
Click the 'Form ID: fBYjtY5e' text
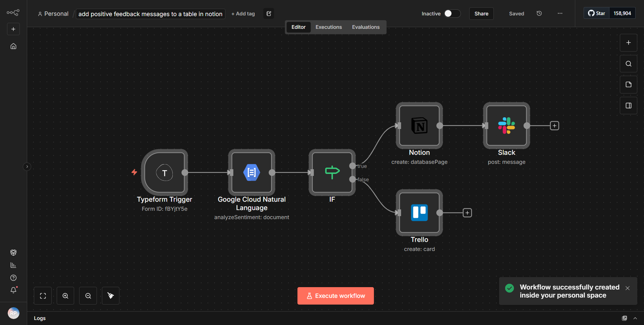tap(164, 209)
